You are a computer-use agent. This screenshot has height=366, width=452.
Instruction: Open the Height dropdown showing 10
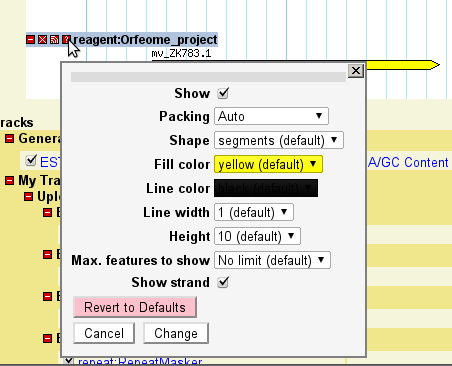(257, 236)
